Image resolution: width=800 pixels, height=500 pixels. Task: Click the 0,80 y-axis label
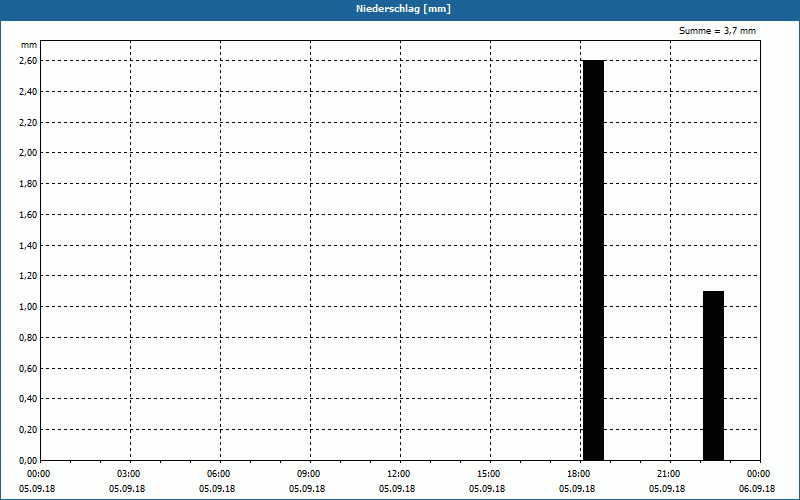click(x=28, y=338)
